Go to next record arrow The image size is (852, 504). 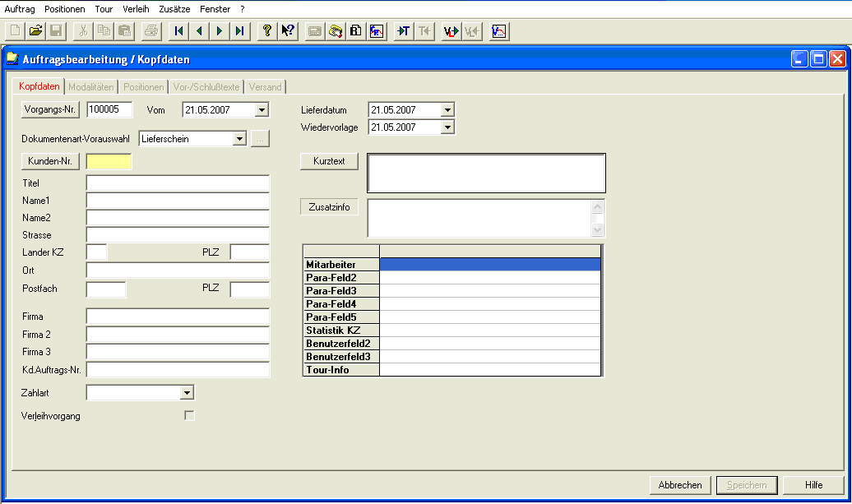[219, 31]
